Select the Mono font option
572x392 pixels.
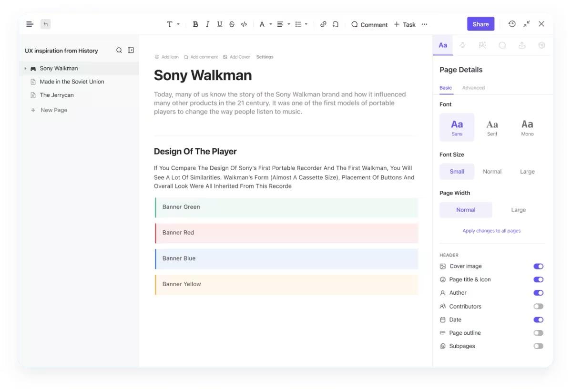click(x=527, y=127)
